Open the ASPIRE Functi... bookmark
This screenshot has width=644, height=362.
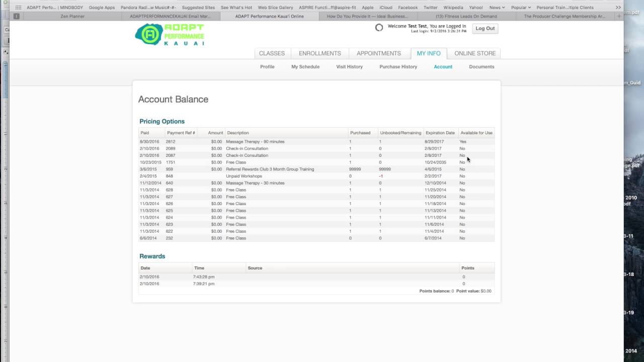click(327, 8)
